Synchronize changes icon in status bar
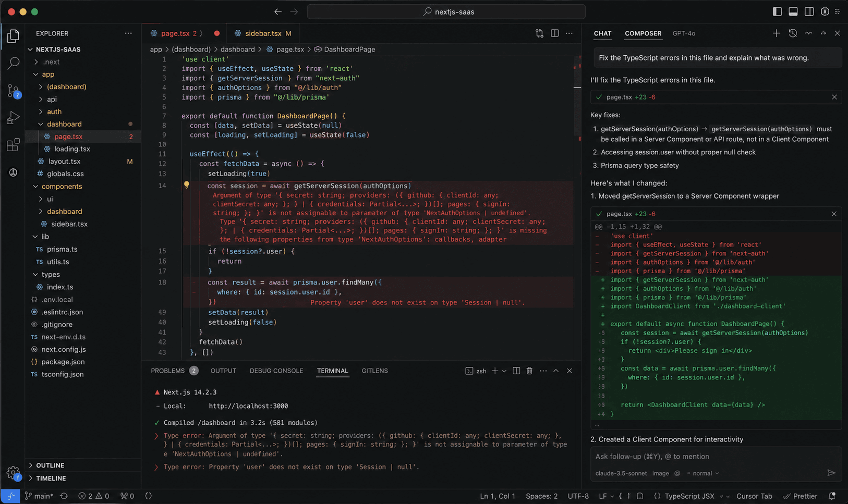Screen dimensions: 848x504 tap(64, 496)
